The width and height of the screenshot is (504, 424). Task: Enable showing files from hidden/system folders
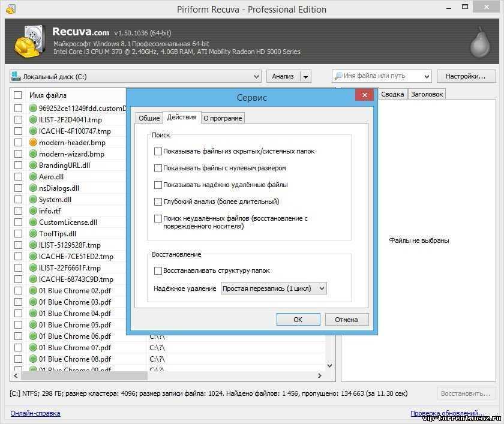(x=158, y=151)
